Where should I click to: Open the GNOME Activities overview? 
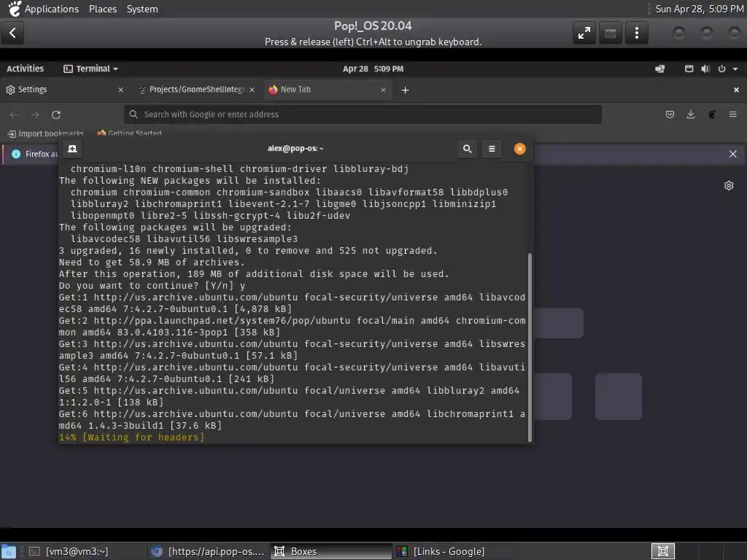tap(25, 69)
